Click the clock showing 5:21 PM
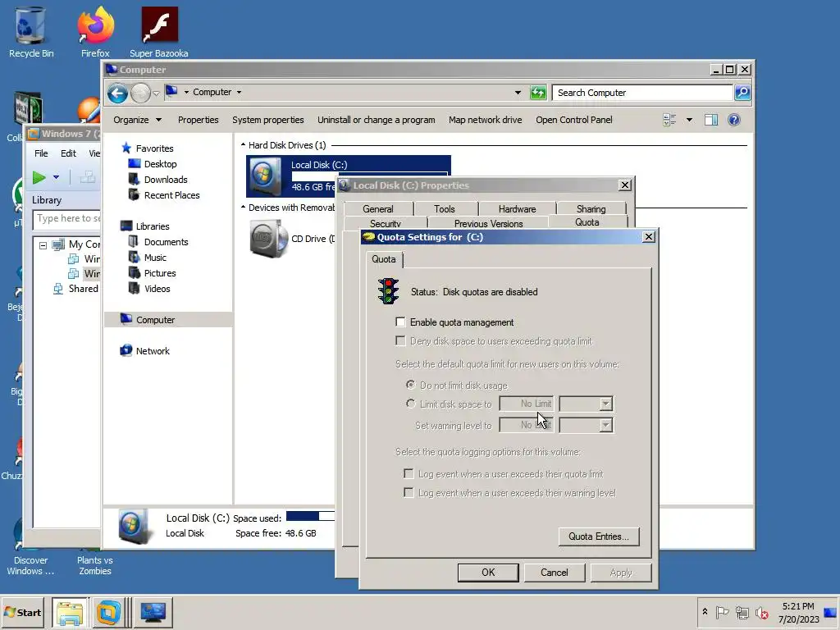The width and height of the screenshot is (840, 630). (x=798, y=606)
